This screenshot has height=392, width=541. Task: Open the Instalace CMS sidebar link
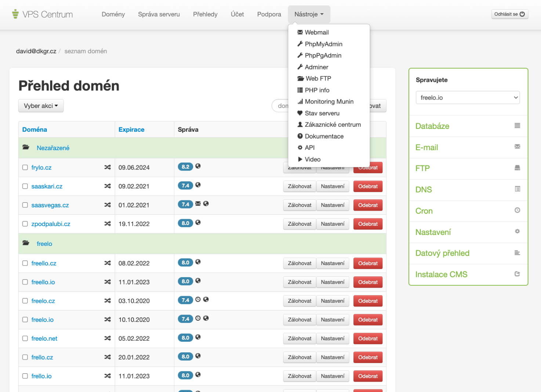click(441, 274)
